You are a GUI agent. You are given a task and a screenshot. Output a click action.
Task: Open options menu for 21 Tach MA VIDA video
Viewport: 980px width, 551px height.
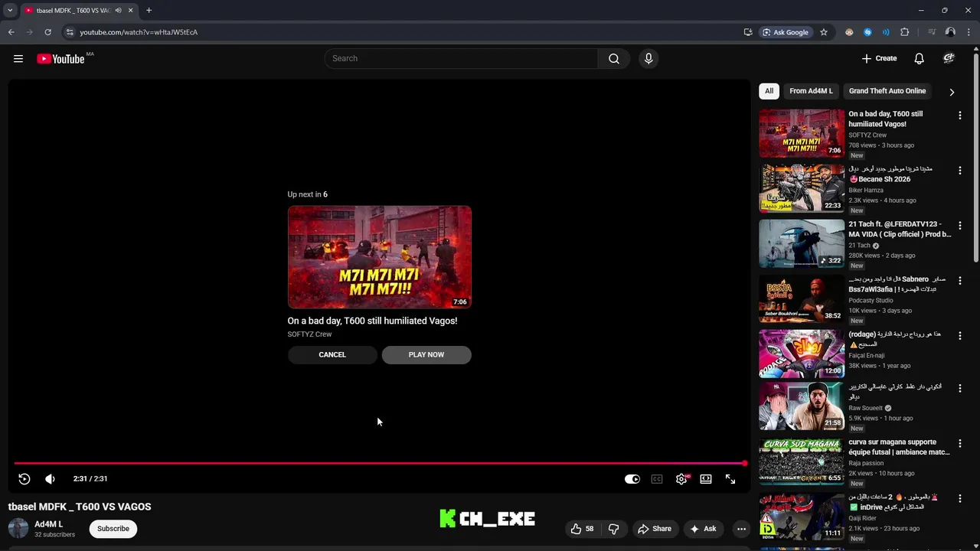(x=959, y=226)
